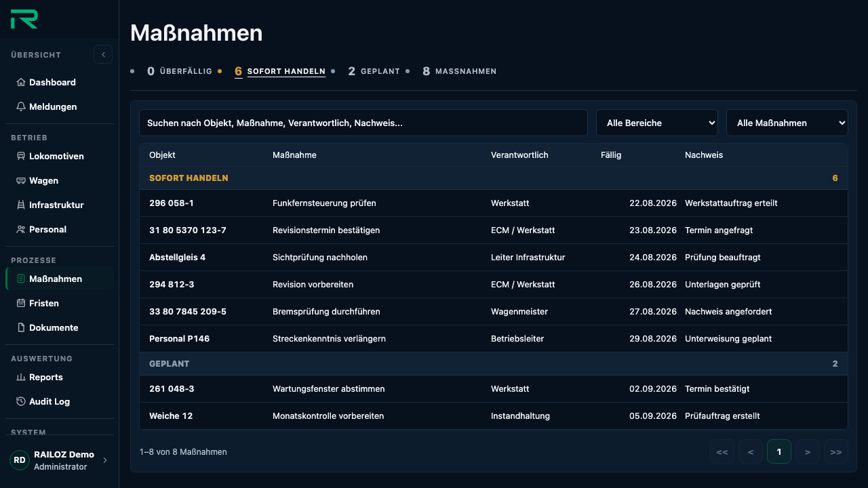Go to last page with >> button

click(x=836, y=451)
